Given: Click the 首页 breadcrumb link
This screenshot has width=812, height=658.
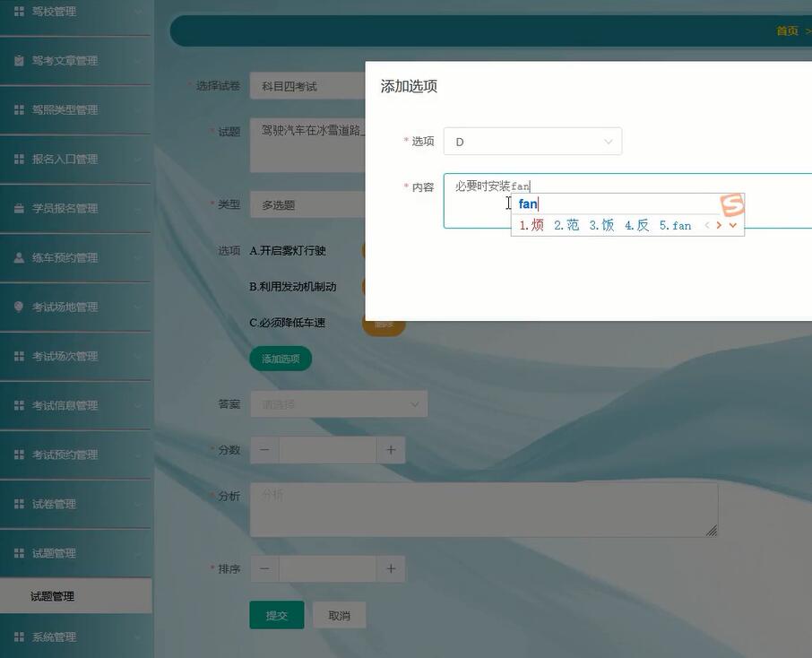Looking at the screenshot, I should 787,31.
